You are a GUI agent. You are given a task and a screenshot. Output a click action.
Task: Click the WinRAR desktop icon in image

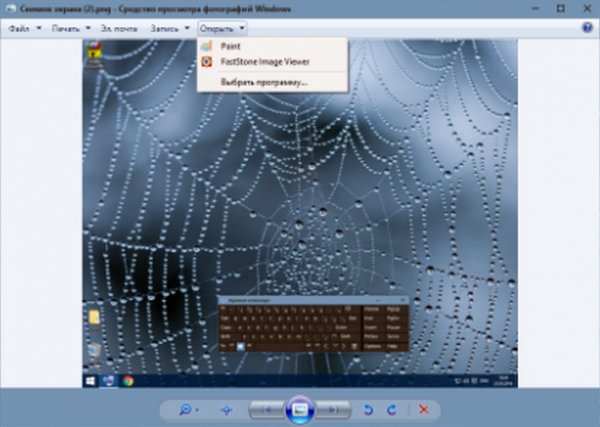[94, 54]
